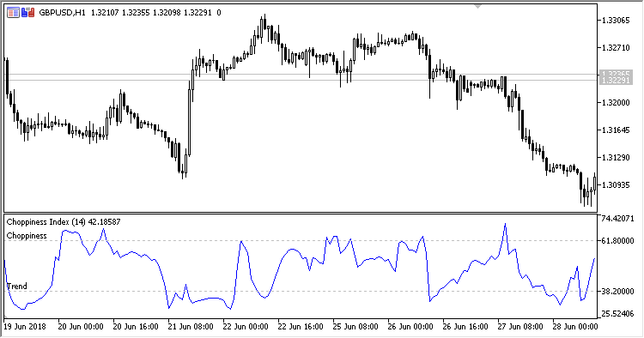Click time axis label 20 Jun 00:00
The image size is (644, 338).
coord(81,327)
